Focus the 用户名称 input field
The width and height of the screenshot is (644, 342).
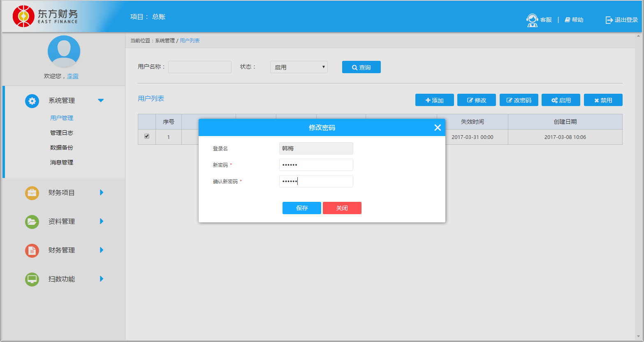(200, 67)
